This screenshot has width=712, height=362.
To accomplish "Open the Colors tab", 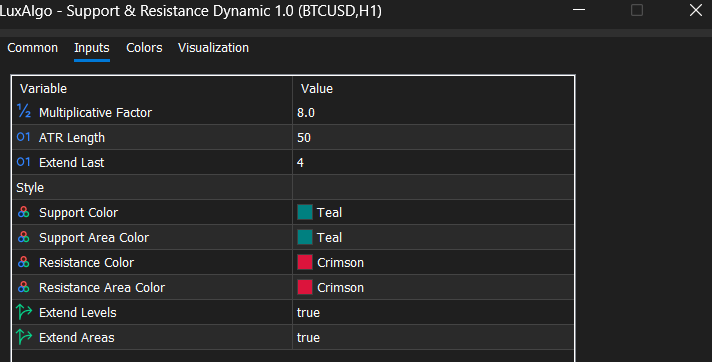I will pyautogui.click(x=144, y=48).
